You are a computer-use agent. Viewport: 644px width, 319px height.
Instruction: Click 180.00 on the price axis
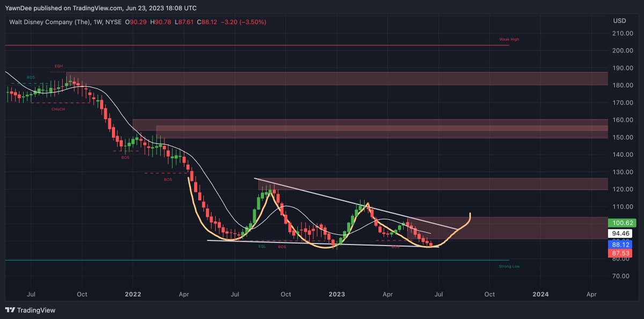click(x=621, y=85)
